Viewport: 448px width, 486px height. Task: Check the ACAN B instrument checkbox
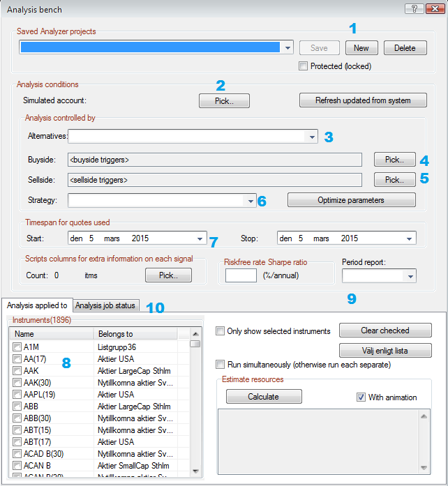click(x=17, y=466)
